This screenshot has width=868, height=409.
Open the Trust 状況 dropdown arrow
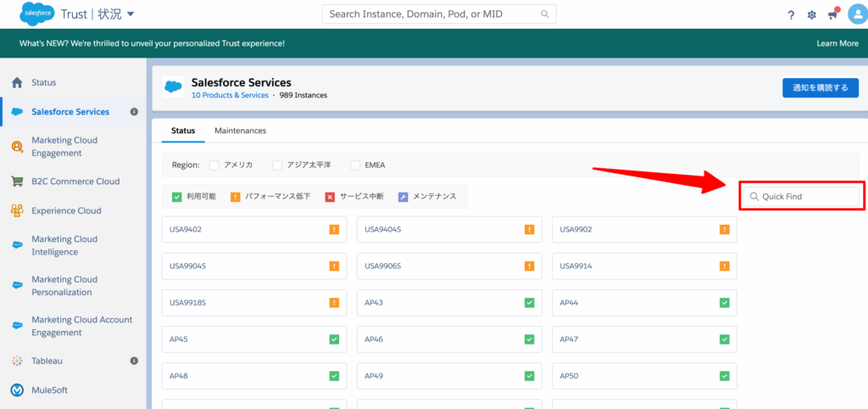click(131, 14)
